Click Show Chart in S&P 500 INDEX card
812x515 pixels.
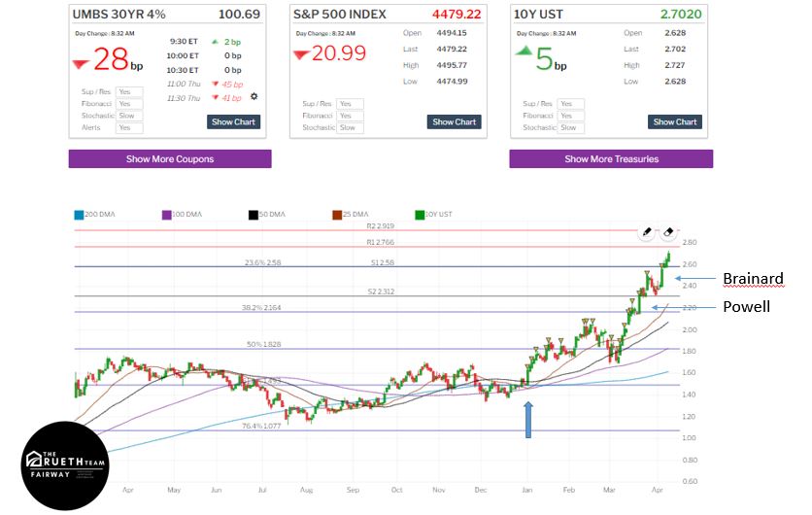(455, 121)
